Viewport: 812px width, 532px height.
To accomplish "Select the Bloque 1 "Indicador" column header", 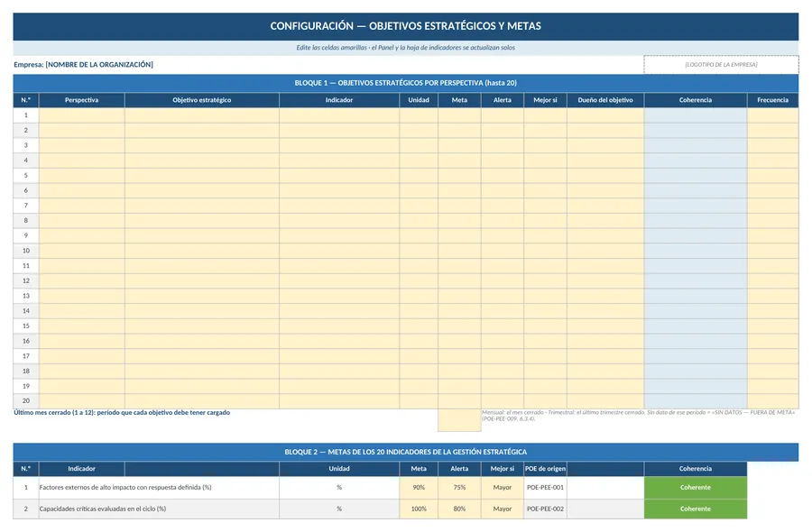I will coord(339,100).
